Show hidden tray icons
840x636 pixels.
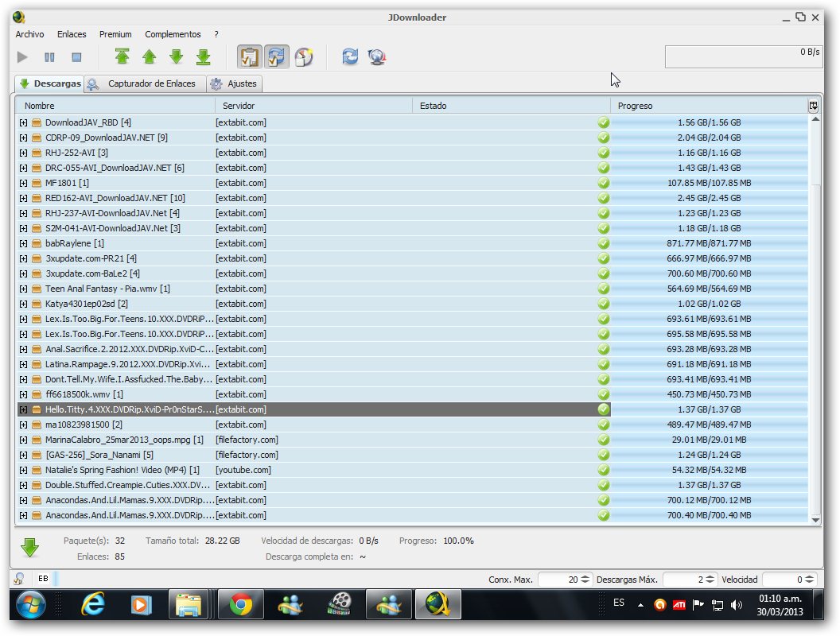click(x=640, y=606)
